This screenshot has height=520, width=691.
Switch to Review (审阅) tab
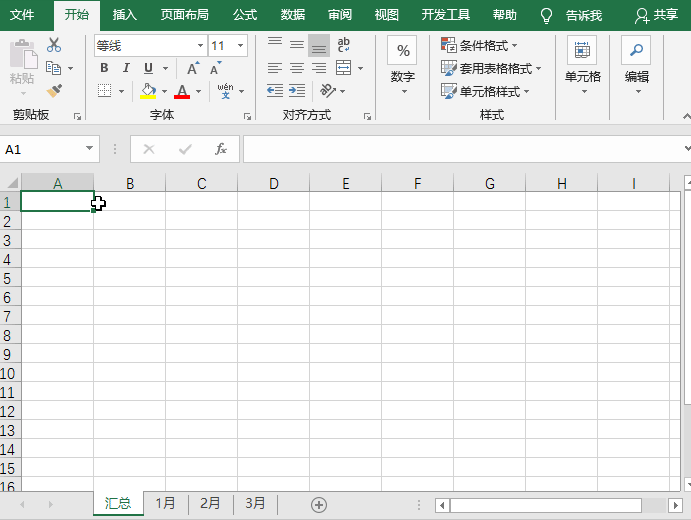340,15
